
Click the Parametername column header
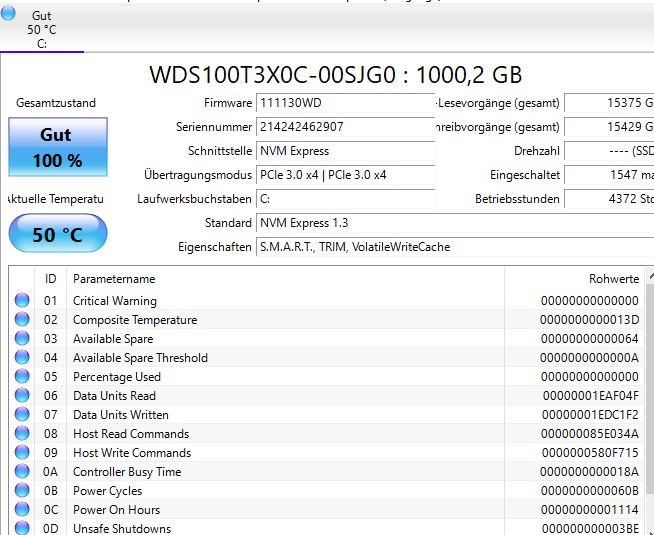coord(285,279)
